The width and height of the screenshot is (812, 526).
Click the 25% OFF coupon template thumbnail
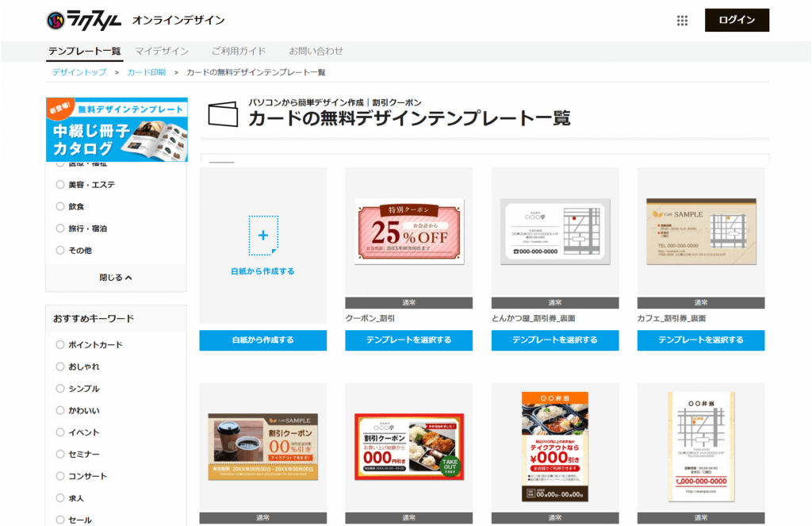[408, 232]
